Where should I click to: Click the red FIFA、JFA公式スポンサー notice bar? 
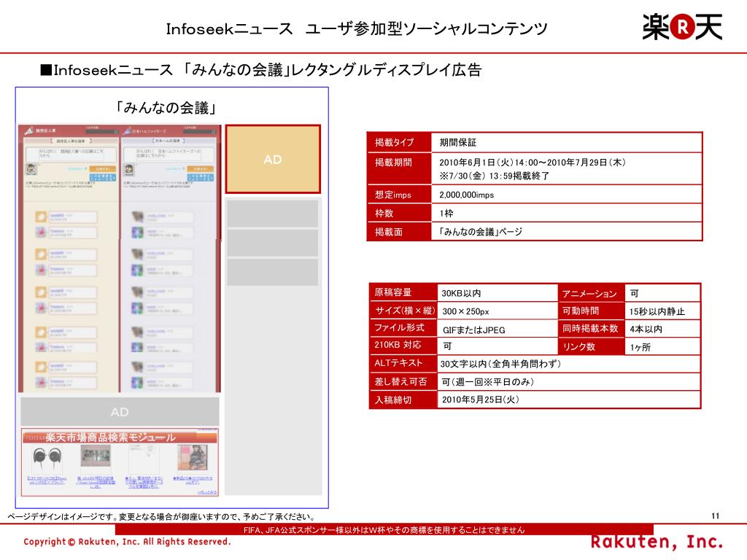click(384, 529)
